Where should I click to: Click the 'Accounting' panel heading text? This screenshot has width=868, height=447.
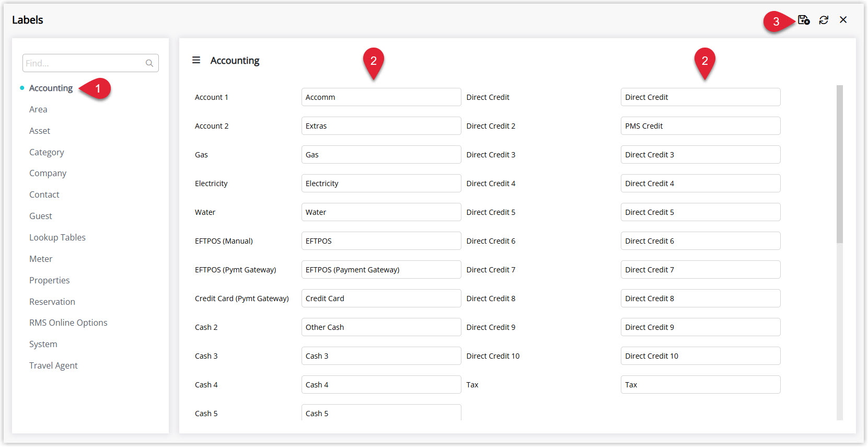[x=235, y=61]
